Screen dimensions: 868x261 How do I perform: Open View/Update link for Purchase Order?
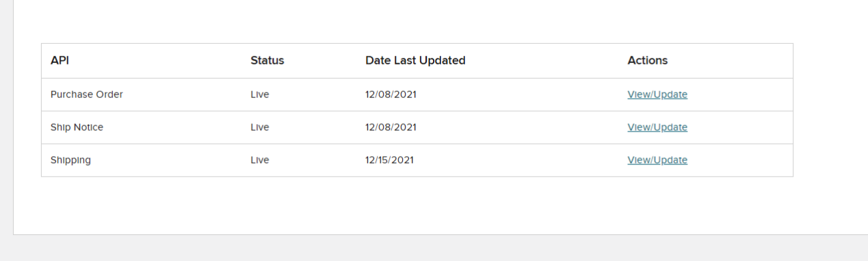657,95
